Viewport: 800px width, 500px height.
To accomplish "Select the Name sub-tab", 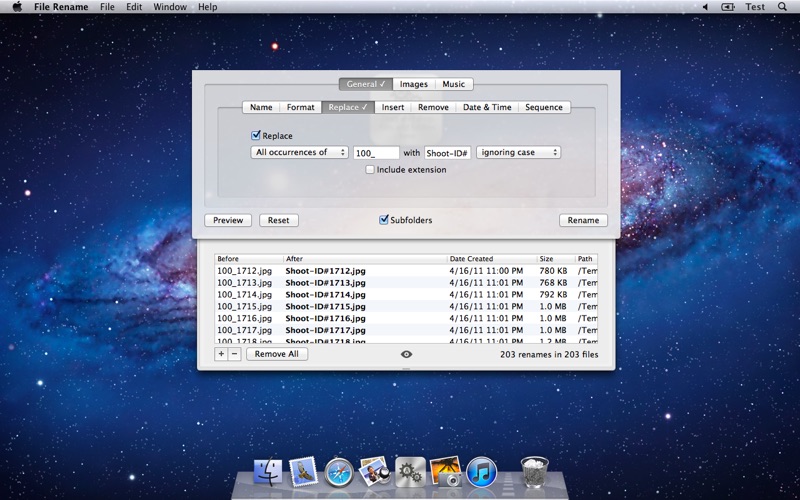I will tap(261, 107).
